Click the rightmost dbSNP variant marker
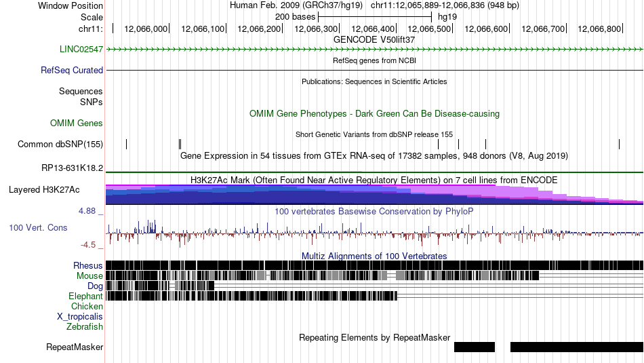Screen dimensions: 644x363 tap(619, 145)
